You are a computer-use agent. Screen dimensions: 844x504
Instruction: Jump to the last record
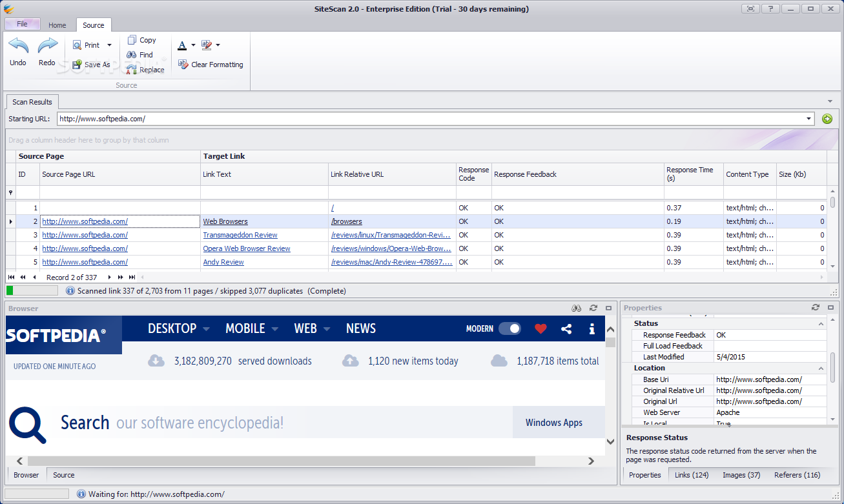pos(132,277)
